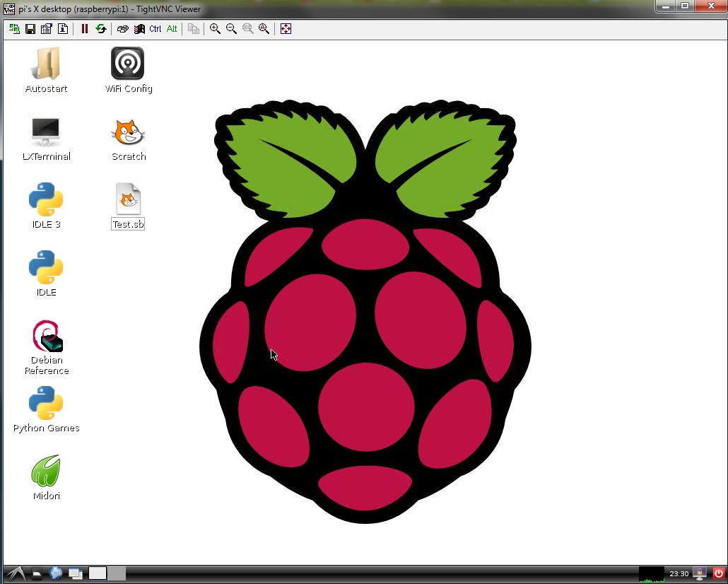Viewport: 728px width, 584px height.
Task: Click the Auto zoom magnifier
Action: [264, 29]
